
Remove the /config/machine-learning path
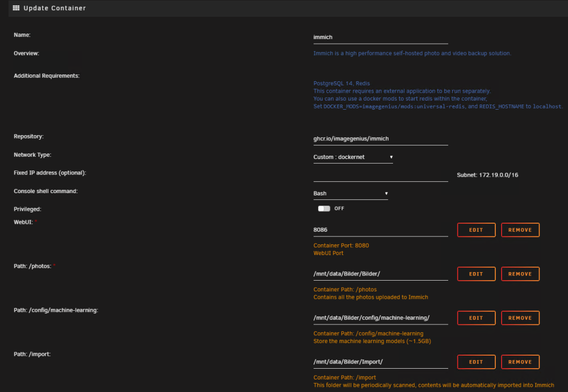520,318
